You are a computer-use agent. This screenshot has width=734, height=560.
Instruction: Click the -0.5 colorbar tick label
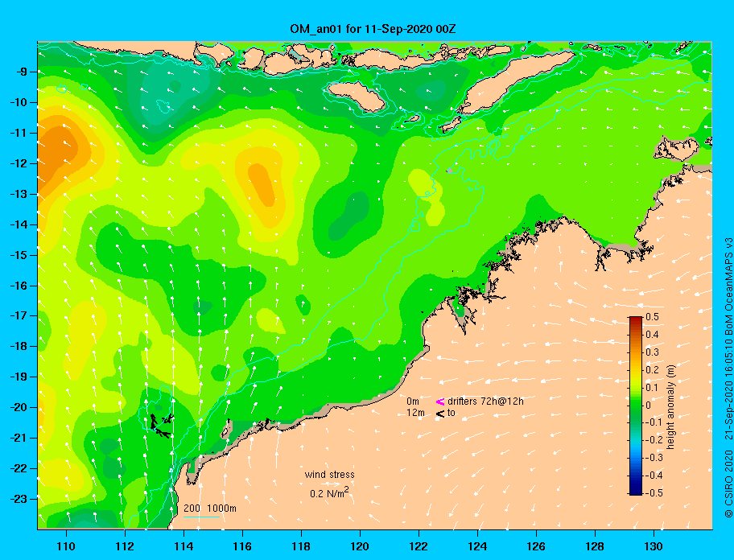coord(654,493)
